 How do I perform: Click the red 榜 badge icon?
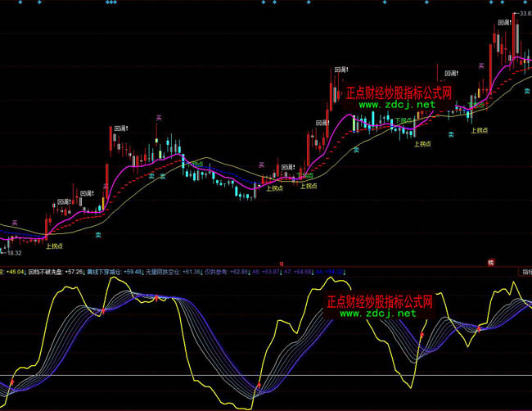491,263
